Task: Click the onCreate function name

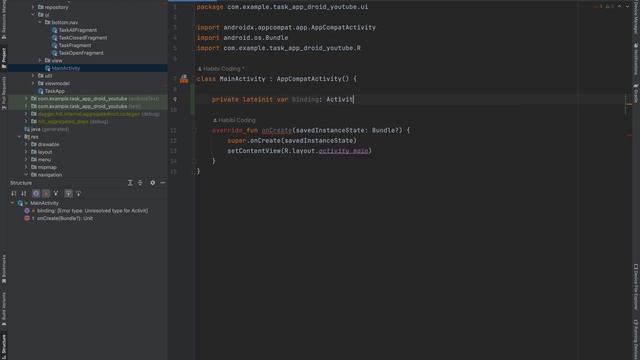Action: [276, 130]
